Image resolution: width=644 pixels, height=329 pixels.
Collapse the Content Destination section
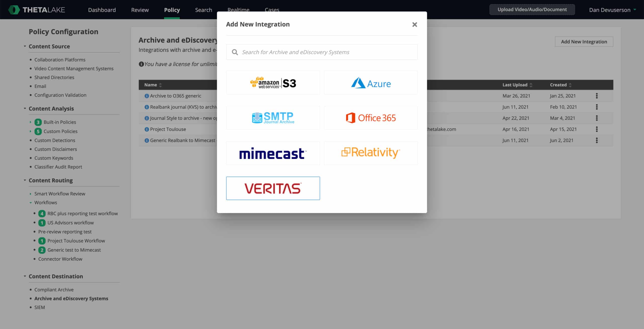pos(25,276)
